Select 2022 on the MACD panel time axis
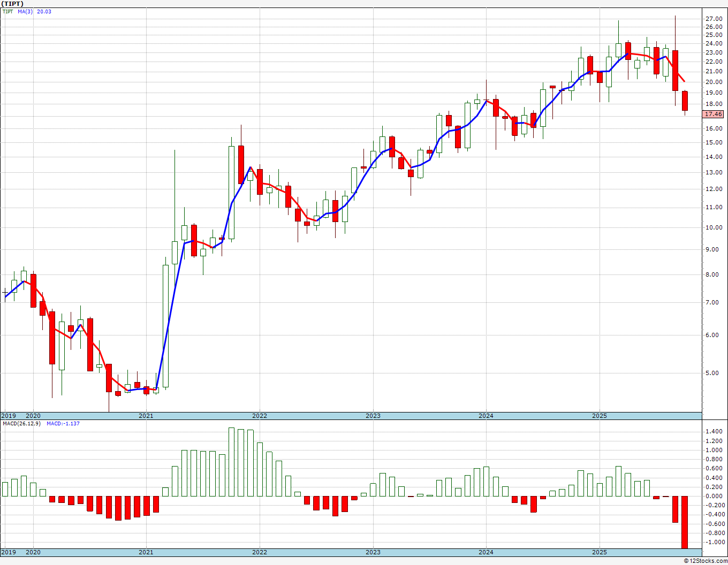Image resolution: width=728 pixels, height=565 pixels. click(259, 552)
